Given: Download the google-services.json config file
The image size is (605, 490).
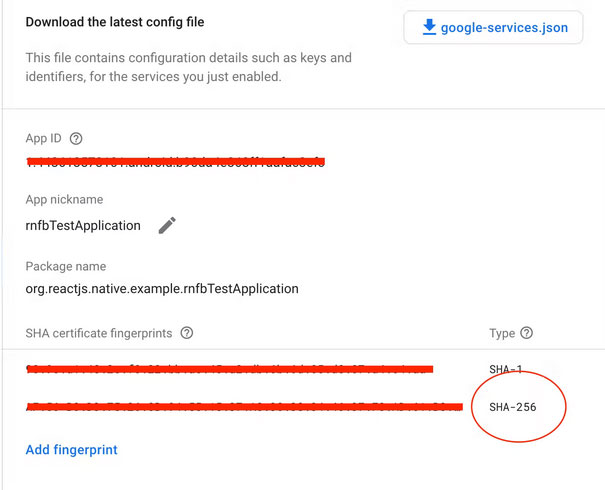Looking at the screenshot, I should tap(493, 27).
